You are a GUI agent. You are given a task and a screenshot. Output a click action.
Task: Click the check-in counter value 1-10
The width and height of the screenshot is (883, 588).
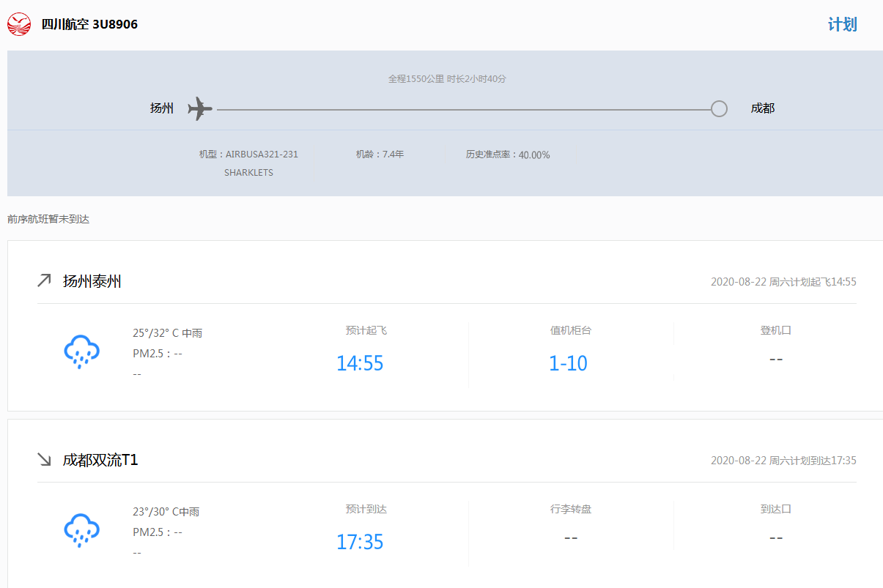pos(568,363)
